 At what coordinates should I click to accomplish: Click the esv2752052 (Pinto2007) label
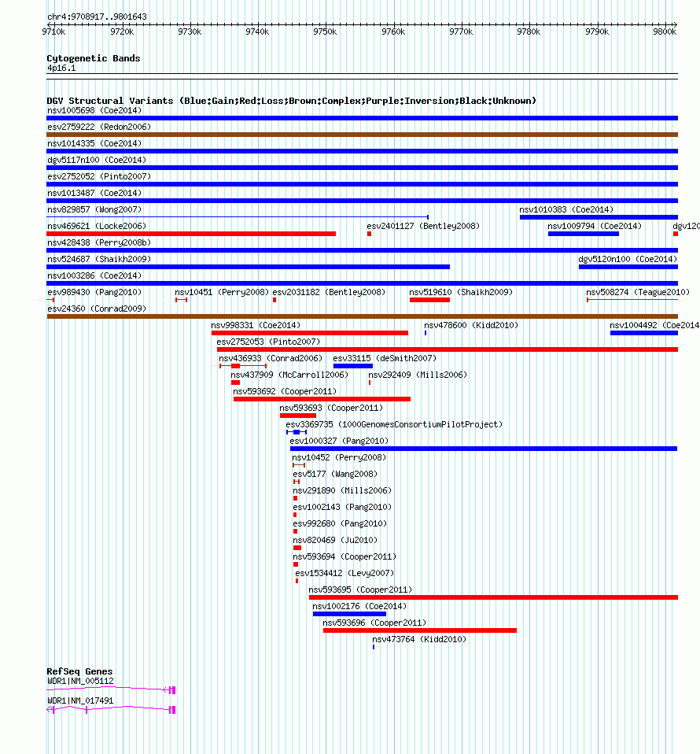point(99,176)
